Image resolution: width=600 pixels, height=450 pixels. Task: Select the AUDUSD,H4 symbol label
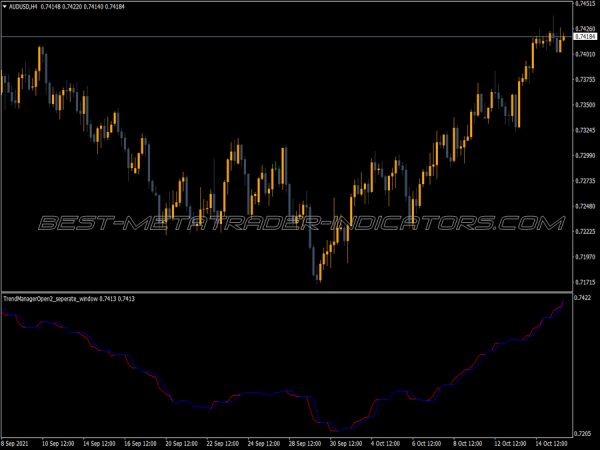click(23, 7)
